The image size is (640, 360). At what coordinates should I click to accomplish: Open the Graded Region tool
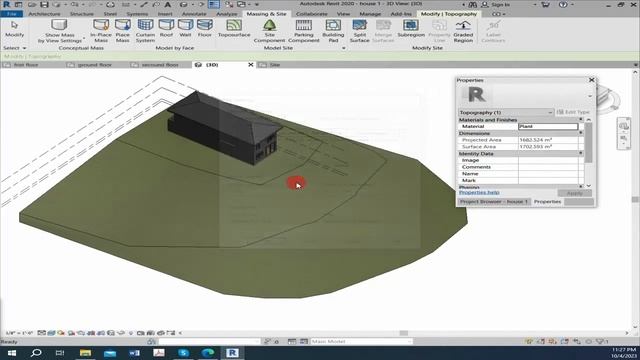coord(463,31)
